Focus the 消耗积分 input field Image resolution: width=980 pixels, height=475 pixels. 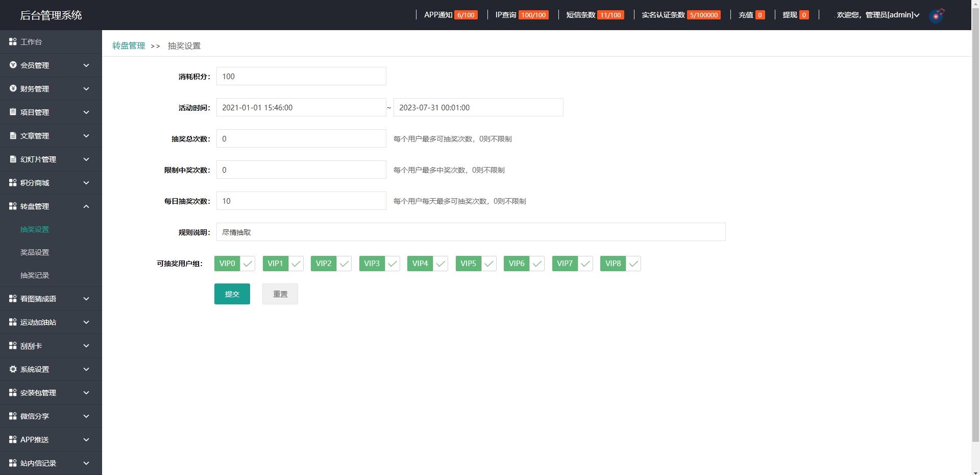click(x=301, y=76)
